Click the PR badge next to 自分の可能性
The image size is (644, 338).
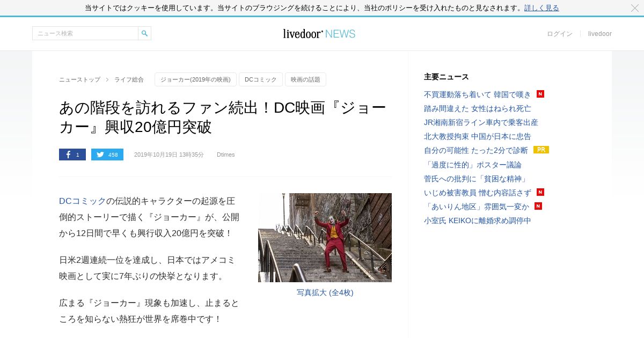541,150
